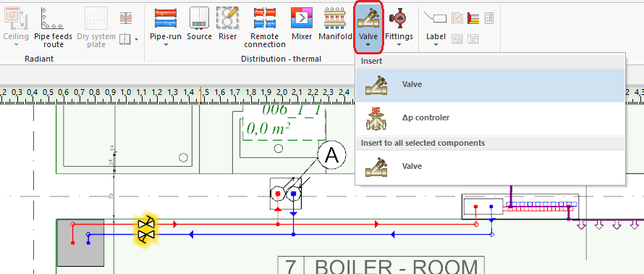The height and width of the screenshot is (274, 644).
Task: Click the Valve ribbon button
Action: [x=368, y=27]
